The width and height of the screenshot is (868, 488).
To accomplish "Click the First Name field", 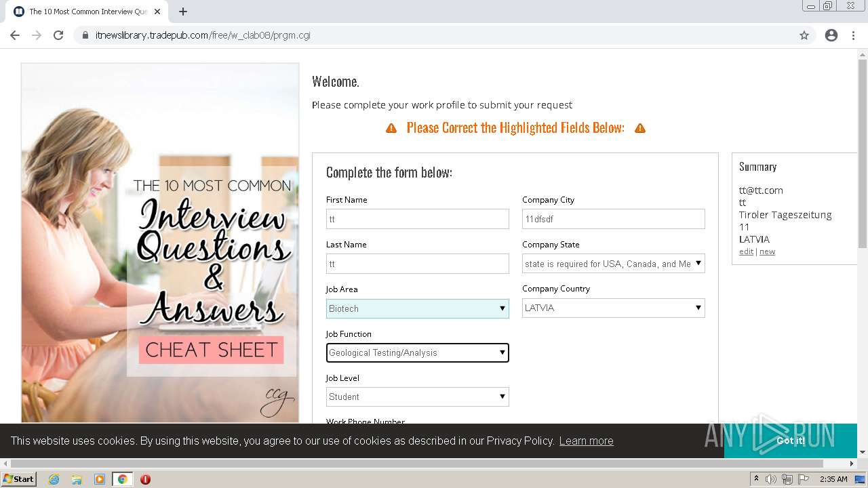I will click(x=418, y=219).
